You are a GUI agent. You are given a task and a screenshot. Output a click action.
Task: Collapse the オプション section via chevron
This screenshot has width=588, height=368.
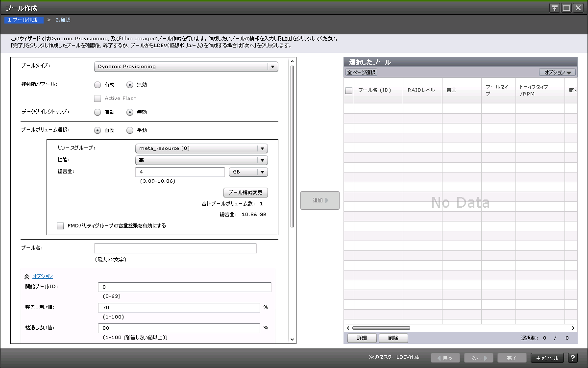(27, 275)
